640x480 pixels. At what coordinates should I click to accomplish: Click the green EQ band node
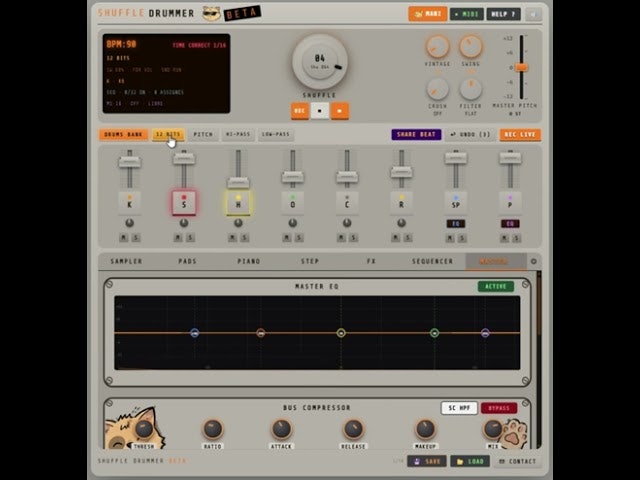[435, 333]
